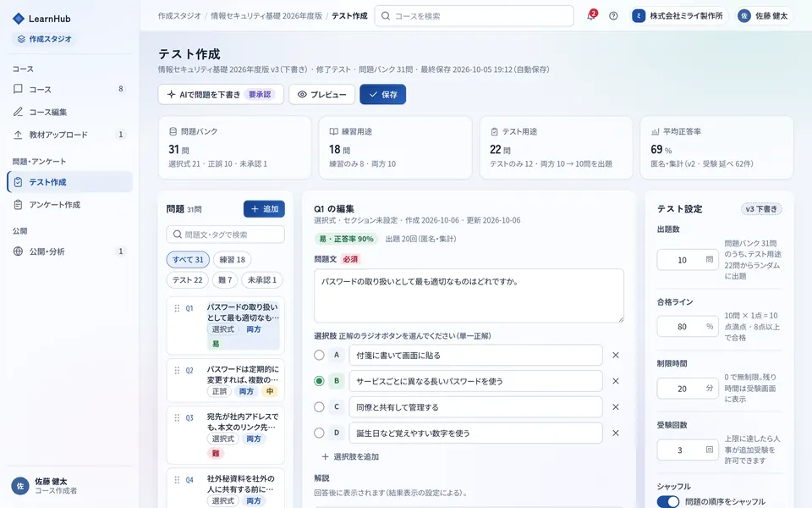Click the 平均正答率 chart icon

click(x=655, y=132)
